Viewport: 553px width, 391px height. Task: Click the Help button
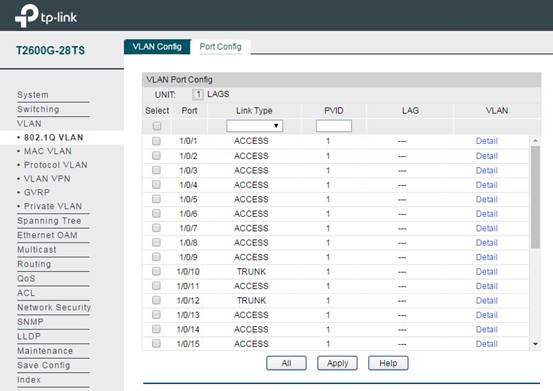[388, 363]
